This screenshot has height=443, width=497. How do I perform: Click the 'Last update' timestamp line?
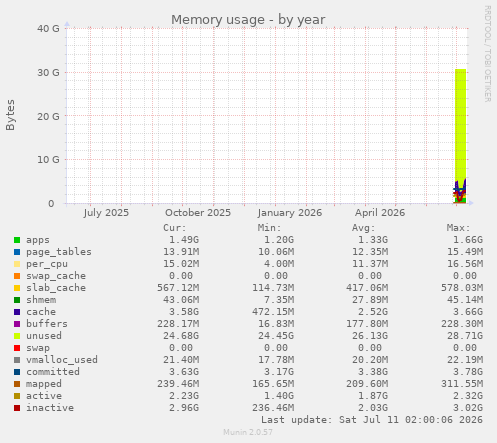point(372,420)
